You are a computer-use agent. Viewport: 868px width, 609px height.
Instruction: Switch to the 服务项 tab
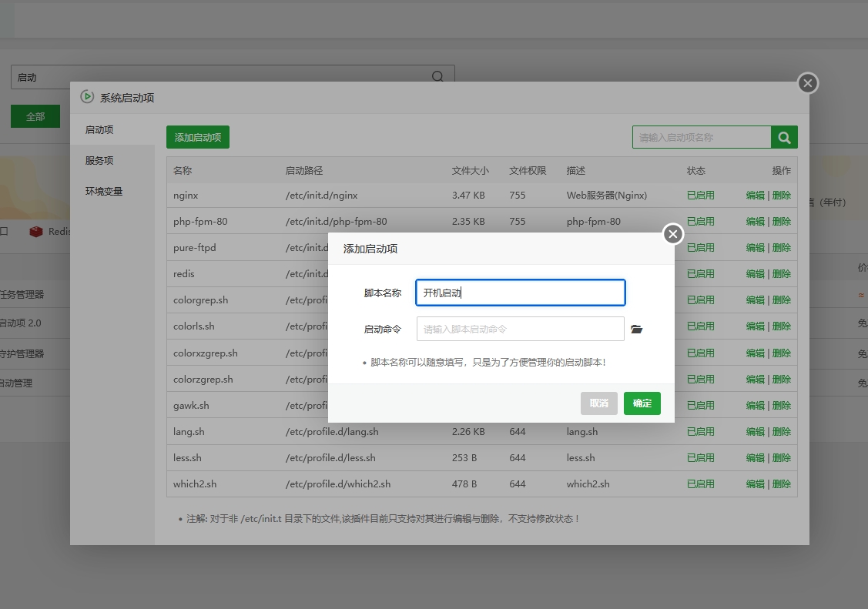click(99, 160)
